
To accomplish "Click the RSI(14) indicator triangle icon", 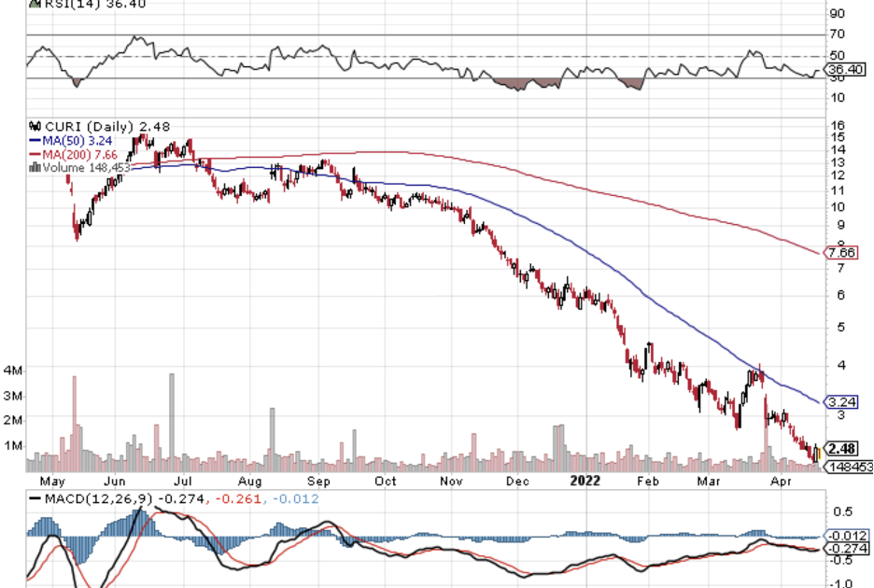I will click(x=35, y=4).
